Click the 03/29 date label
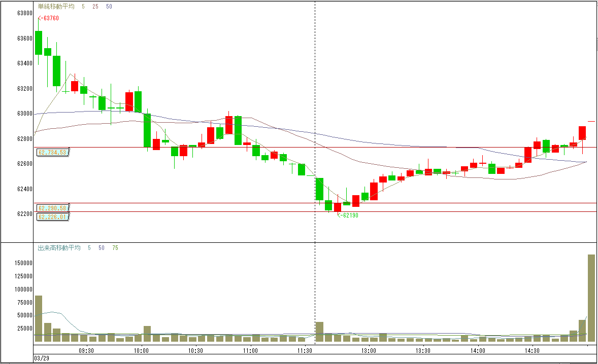This screenshot has width=598, height=364. [42, 358]
